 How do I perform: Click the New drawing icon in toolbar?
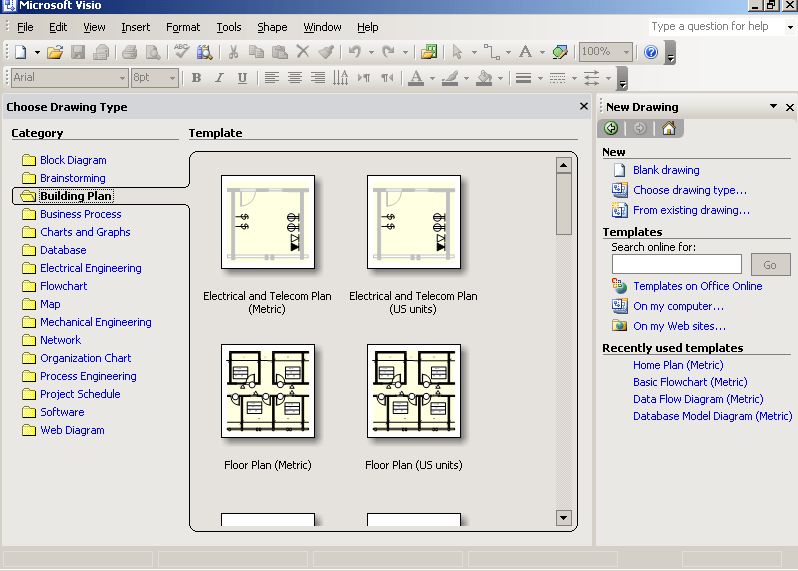(x=20, y=52)
